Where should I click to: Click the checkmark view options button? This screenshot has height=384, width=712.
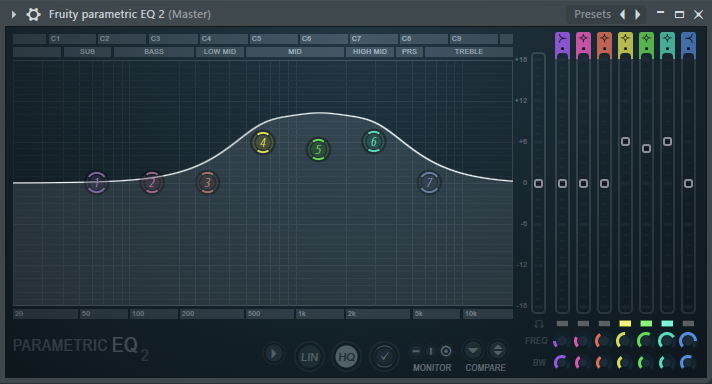[x=384, y=357]
